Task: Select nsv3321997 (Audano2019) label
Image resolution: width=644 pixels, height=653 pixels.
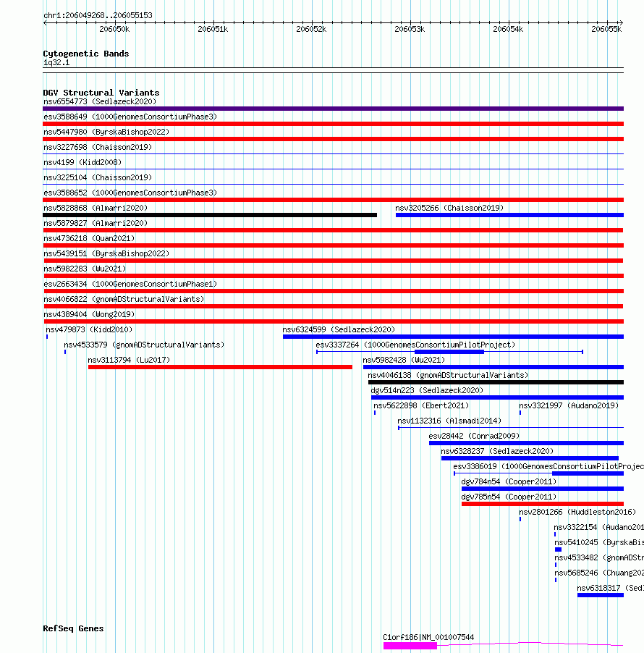Action: [x=569, y=405]
